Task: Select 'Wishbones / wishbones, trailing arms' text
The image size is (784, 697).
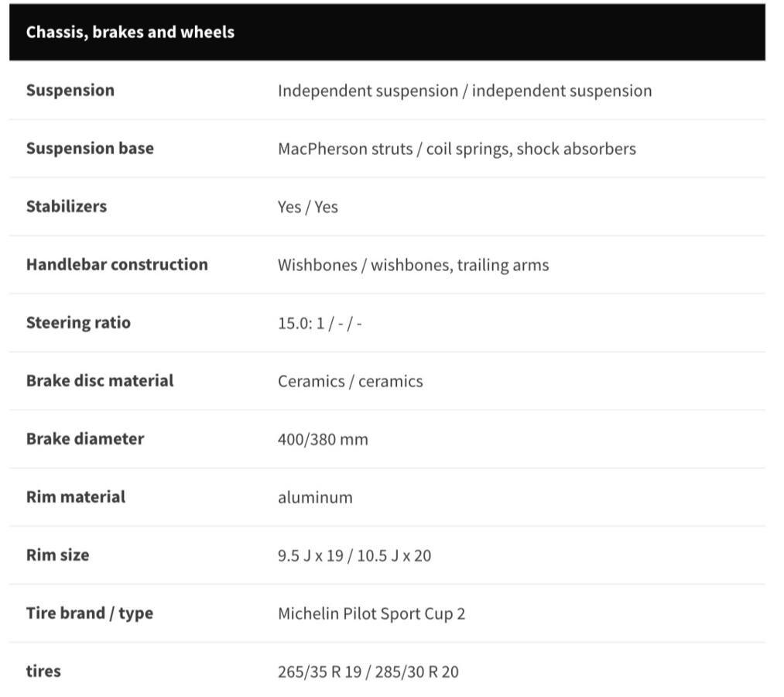Action: pyautogui.click(x=413, y=265)
